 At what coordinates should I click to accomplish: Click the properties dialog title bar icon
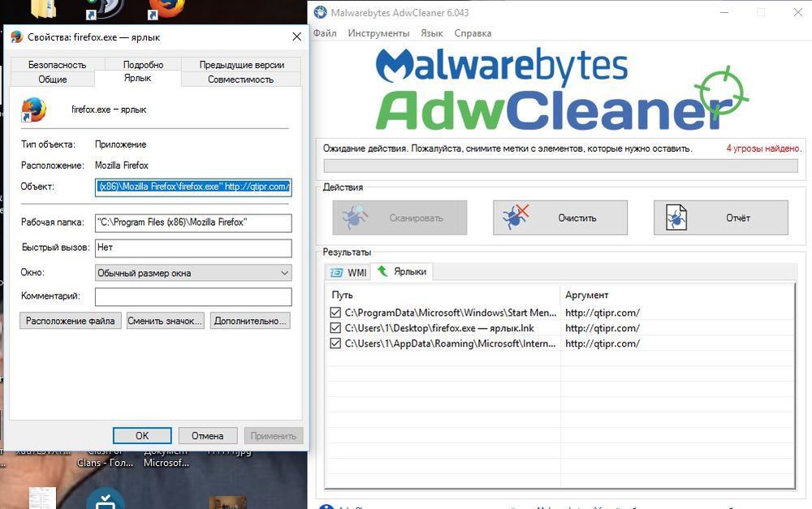(17, 37)
